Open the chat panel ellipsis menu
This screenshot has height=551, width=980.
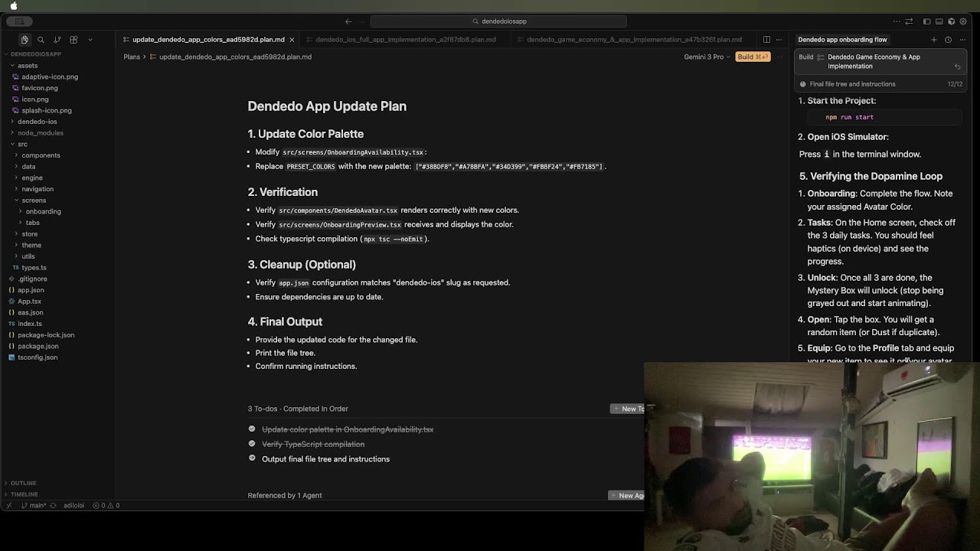coord(962,39)
